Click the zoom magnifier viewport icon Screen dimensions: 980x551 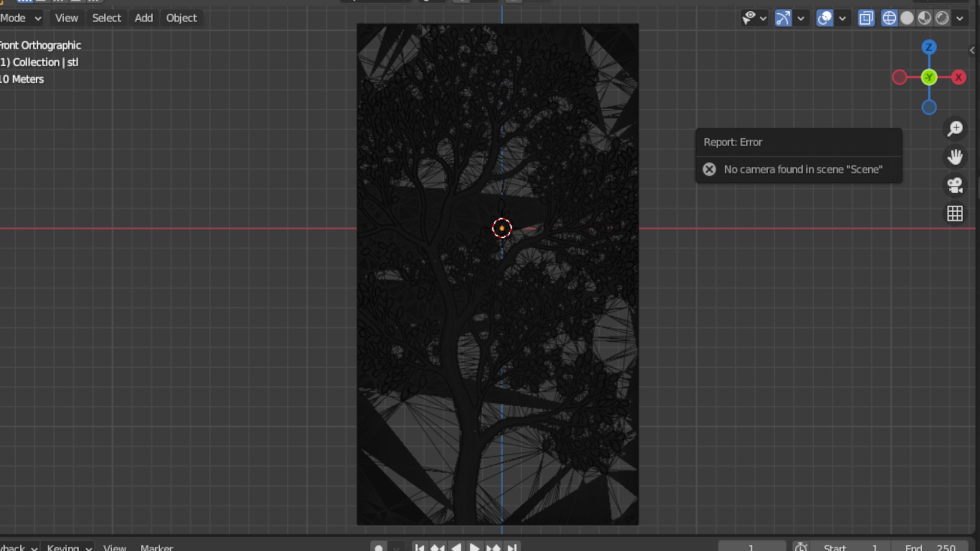pyautogui.click(x=955, y=129)
